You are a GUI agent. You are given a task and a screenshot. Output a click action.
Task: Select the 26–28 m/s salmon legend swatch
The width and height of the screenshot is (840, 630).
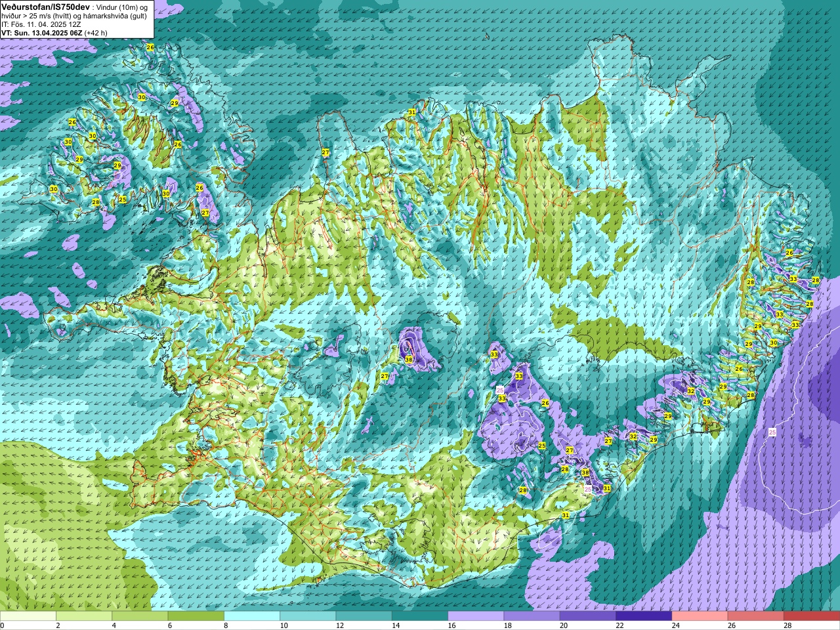756,616
